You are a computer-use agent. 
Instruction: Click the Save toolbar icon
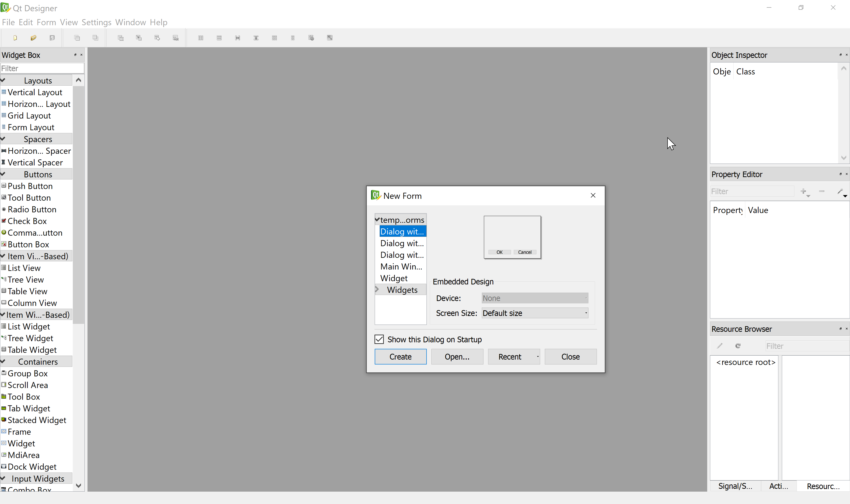coord(52,38)
